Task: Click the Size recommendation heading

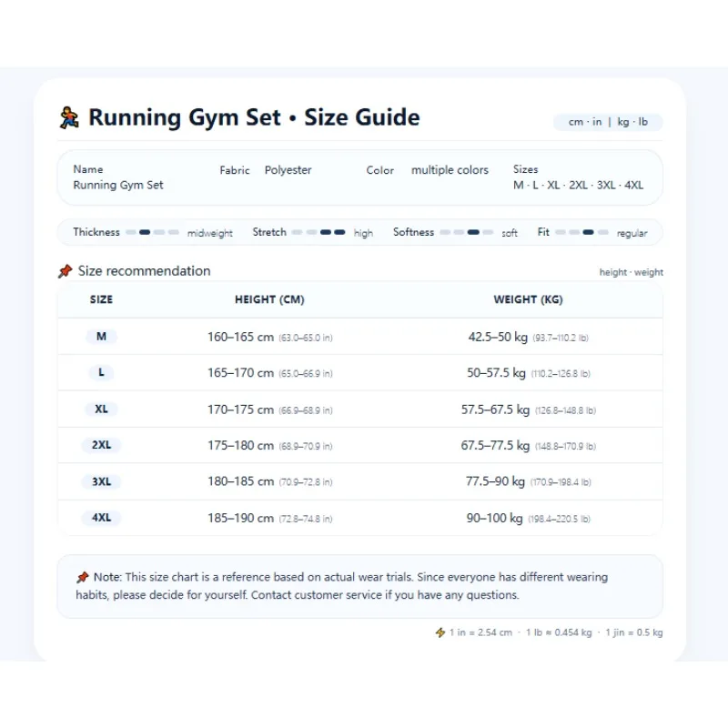Action: pos(144,271)
